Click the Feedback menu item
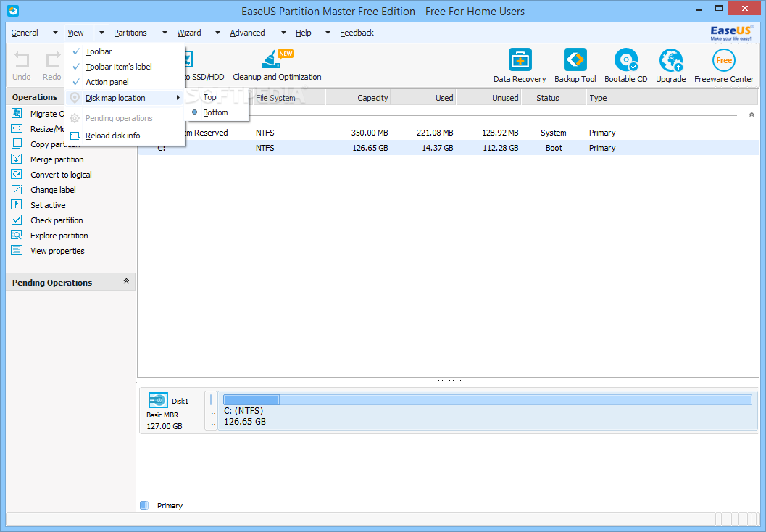Viewport: 766px width, 532px height. coord(357,33)
